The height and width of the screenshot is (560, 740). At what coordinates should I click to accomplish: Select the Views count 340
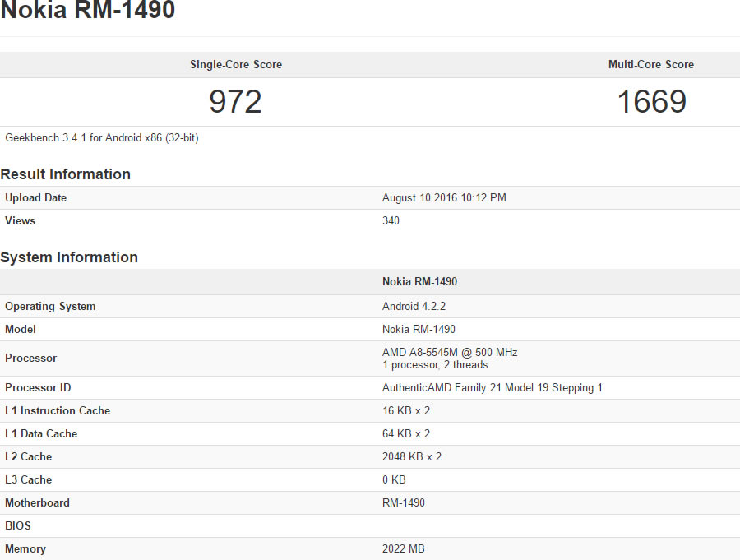click(x=391, y=220)
